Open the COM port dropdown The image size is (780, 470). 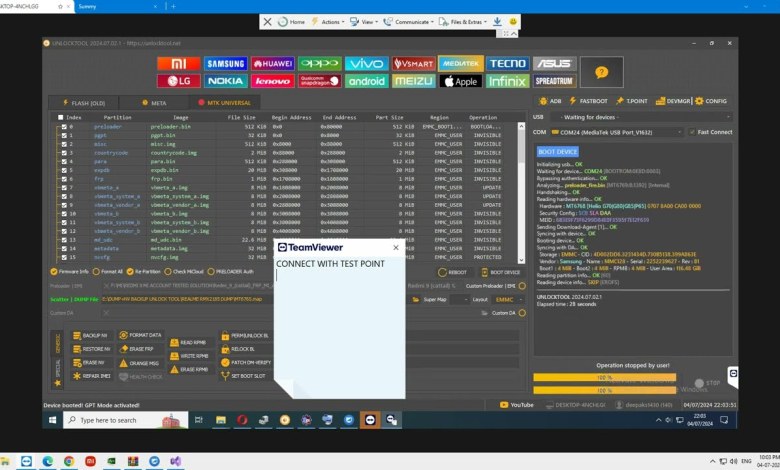(617, 132)
